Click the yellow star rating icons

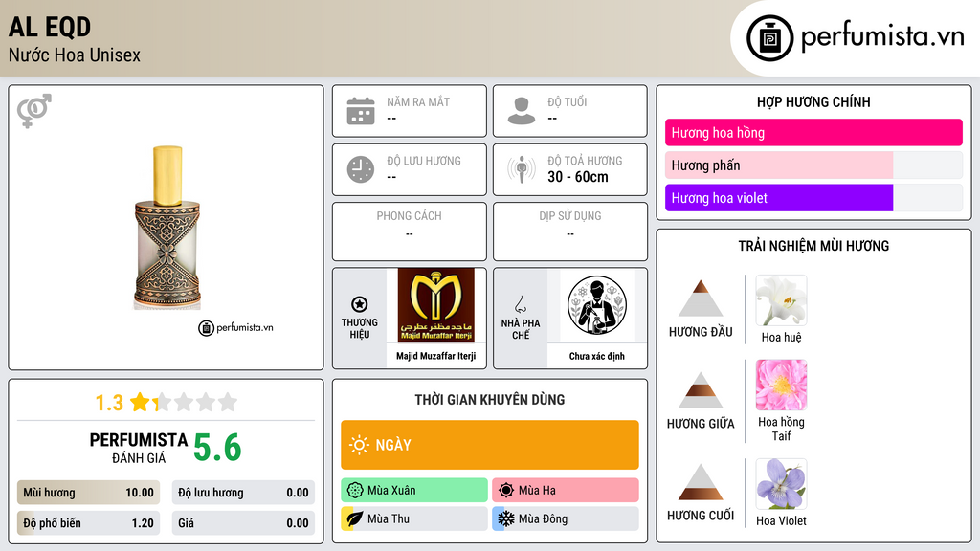click(184, 402)
